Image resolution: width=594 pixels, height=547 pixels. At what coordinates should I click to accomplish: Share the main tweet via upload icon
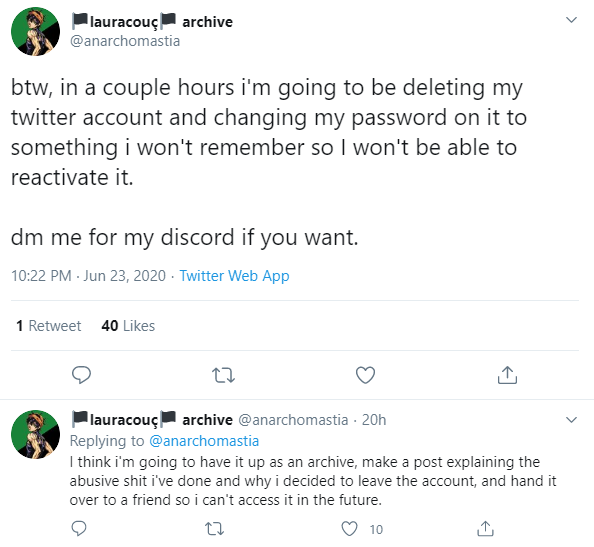click(x=507, y=375)
